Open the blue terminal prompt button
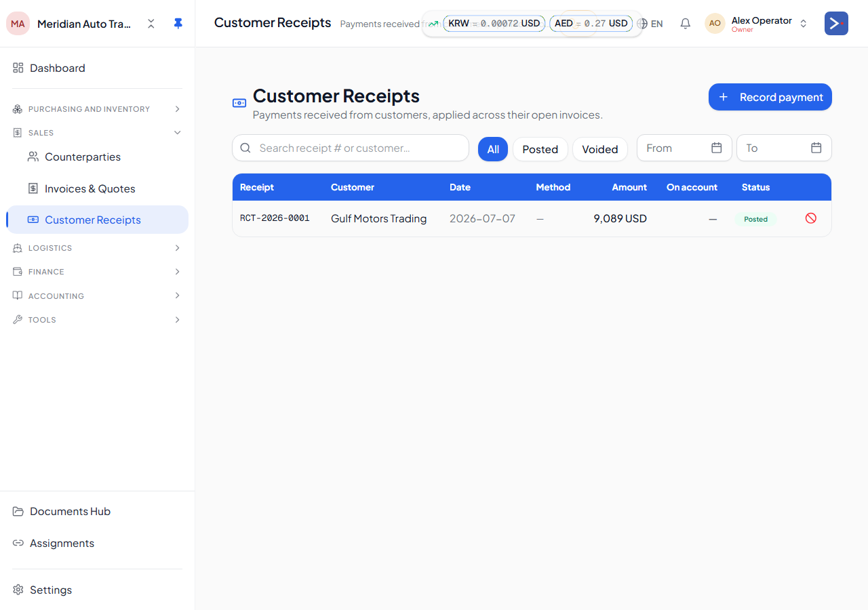 click(x=836, y=24)
